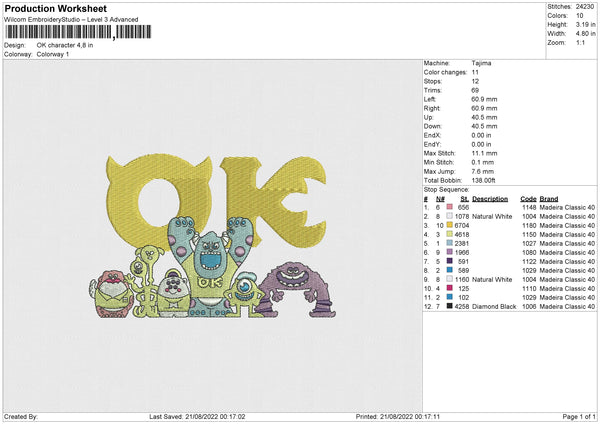
Task: Select thread code 1180 in row 3
Action: pos(529,225)
